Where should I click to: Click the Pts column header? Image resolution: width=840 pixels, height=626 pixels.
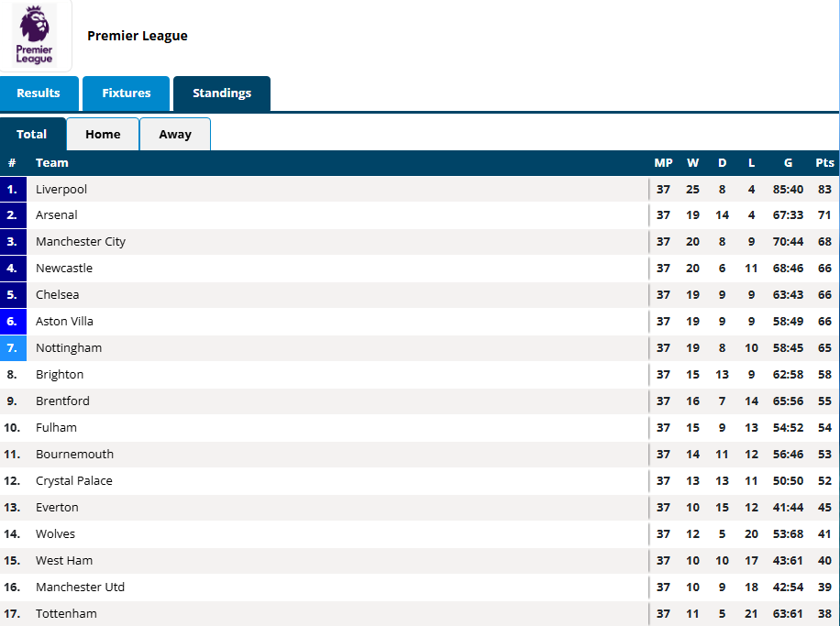(x=824, y=163)
